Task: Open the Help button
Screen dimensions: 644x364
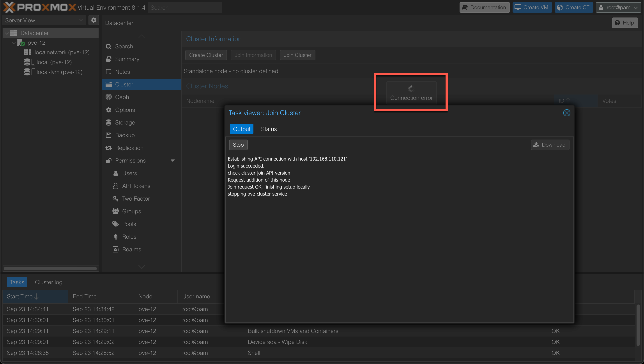Action: tap(625, 23)
